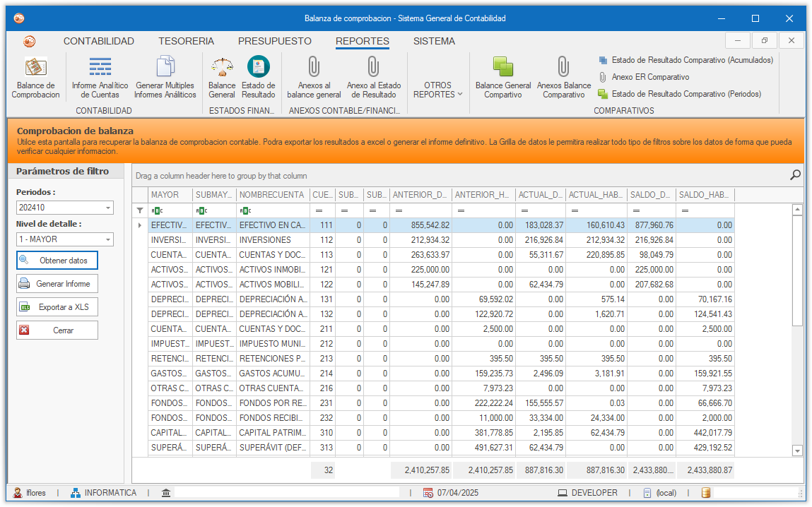812x507 pixels.
Task: Click the bank building icon in the status bar
Action: click(165, 493)
